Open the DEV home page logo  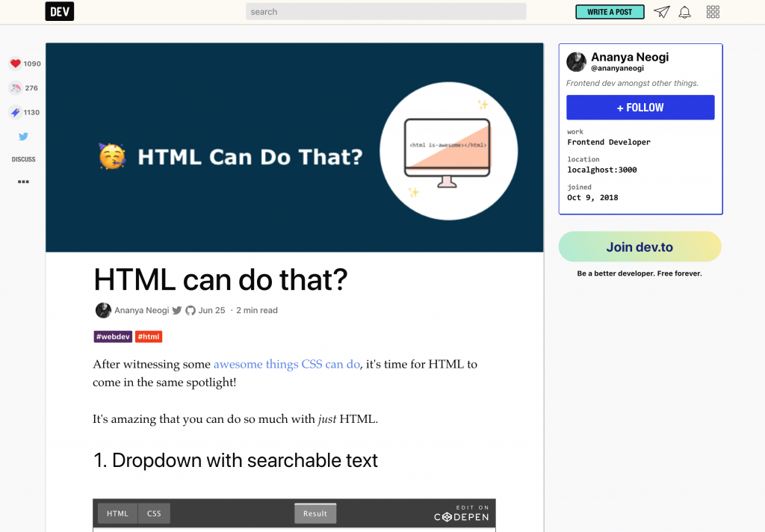point(59,11)
